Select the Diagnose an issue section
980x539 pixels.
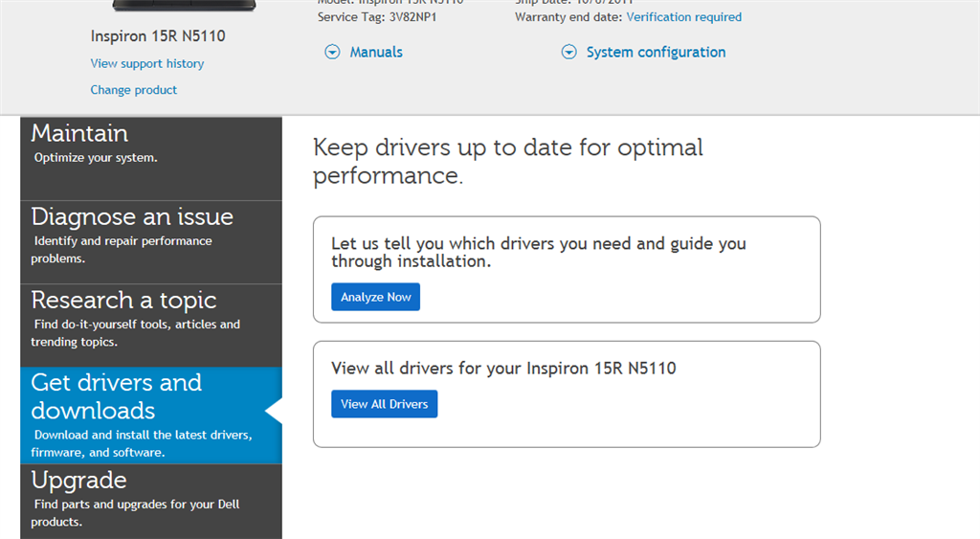coord(151,242)
